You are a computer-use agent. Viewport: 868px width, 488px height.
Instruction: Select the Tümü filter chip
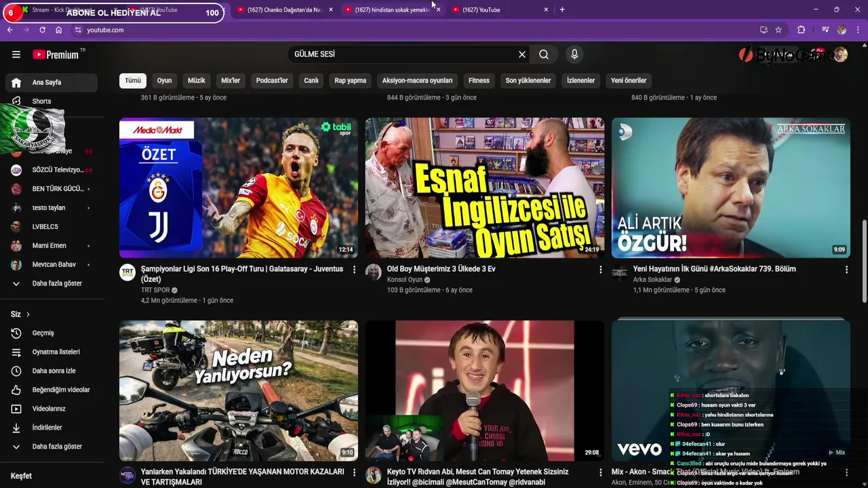133,81
